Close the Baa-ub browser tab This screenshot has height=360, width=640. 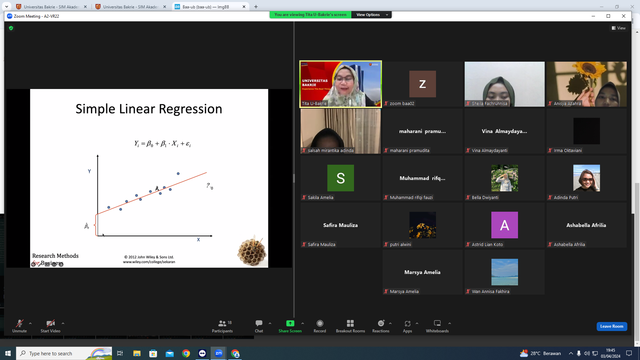coord(244,7)
